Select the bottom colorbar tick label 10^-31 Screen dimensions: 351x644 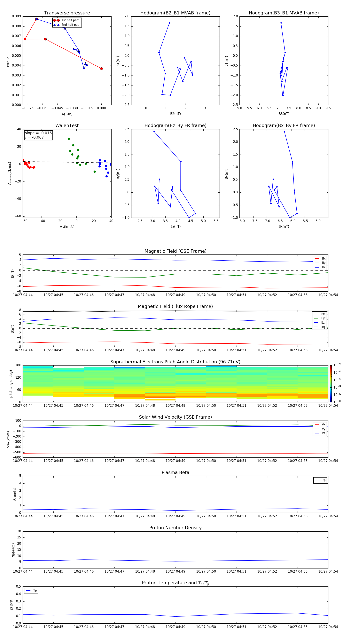click(337, 402)
